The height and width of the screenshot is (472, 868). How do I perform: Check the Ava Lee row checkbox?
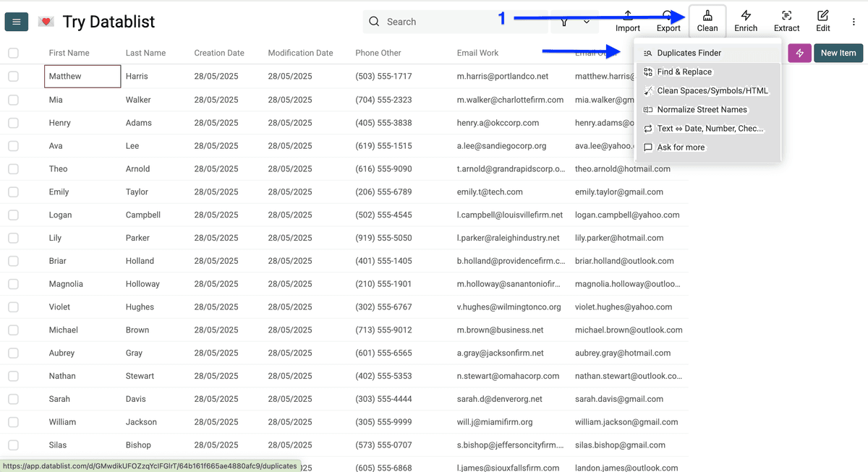coord(13,146)
